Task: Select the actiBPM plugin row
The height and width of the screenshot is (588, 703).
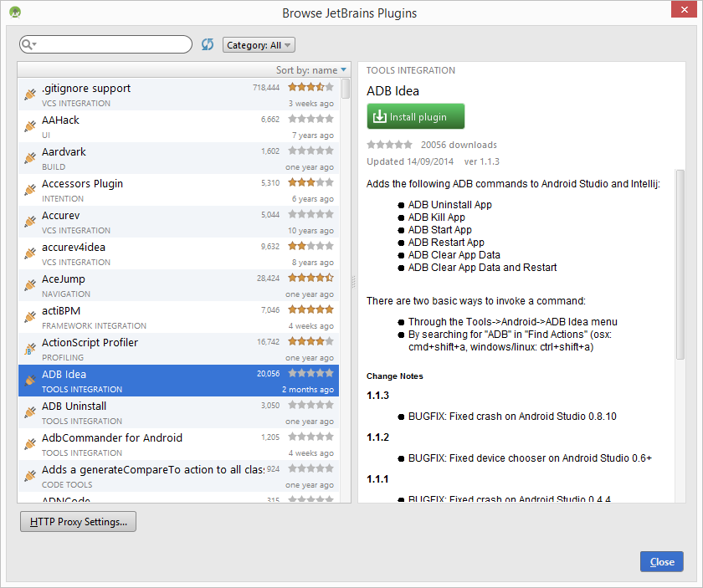Action: tap(178, 317)
